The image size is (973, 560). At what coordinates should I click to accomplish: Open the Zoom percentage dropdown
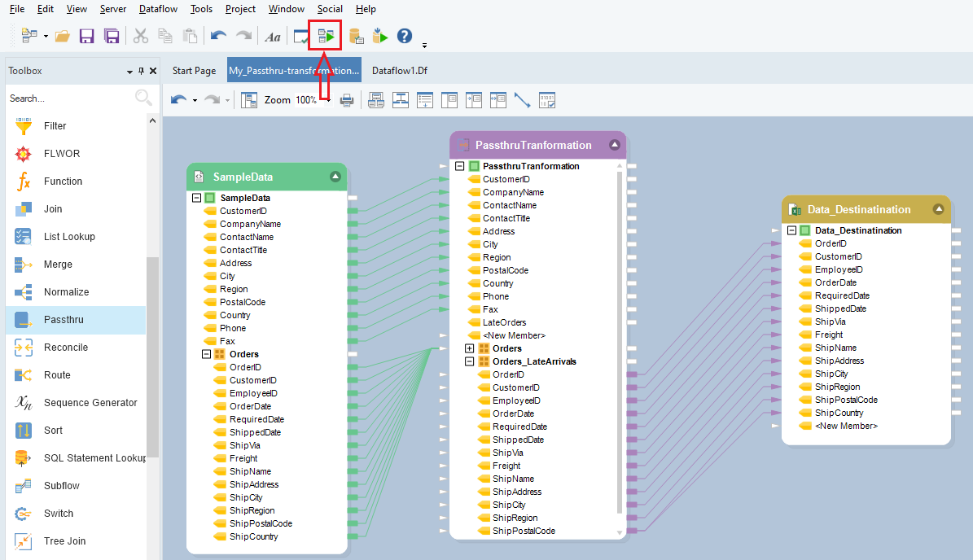tap(329, 100)
